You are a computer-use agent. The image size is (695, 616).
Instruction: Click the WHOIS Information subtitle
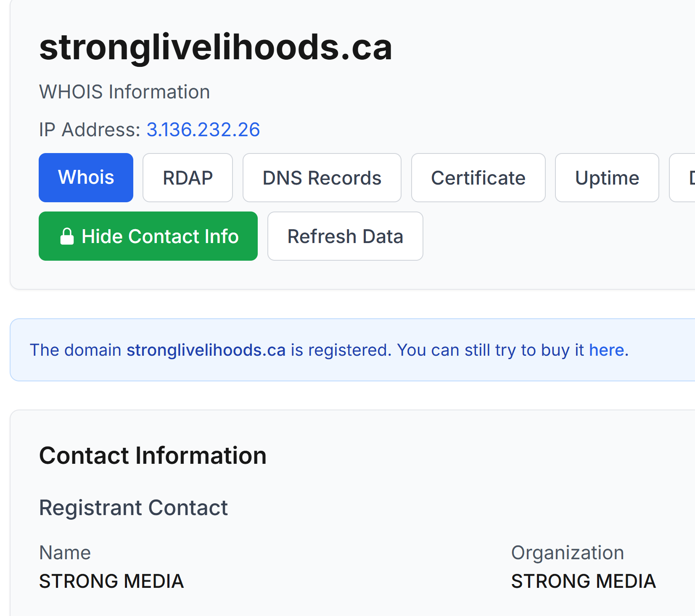click(x=124, y=92)
